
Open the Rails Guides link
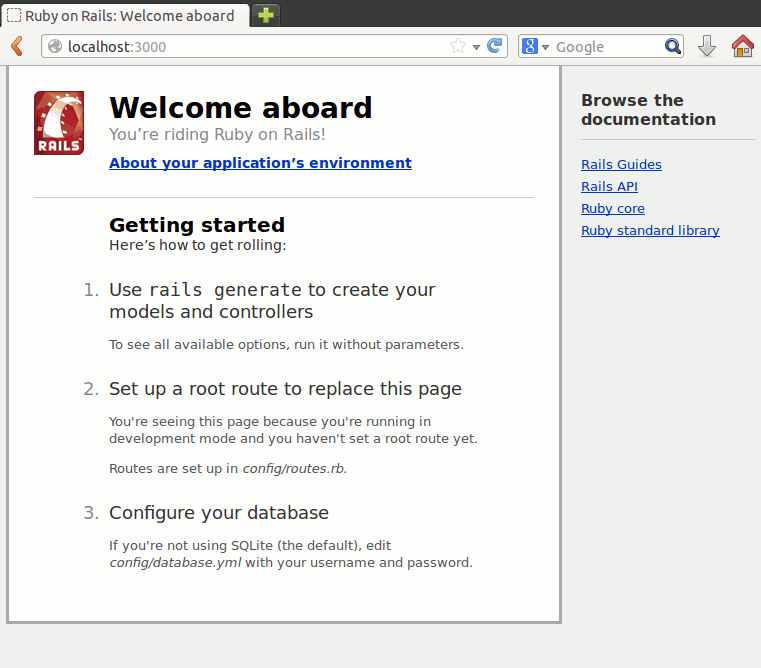(x=621, y=165)
